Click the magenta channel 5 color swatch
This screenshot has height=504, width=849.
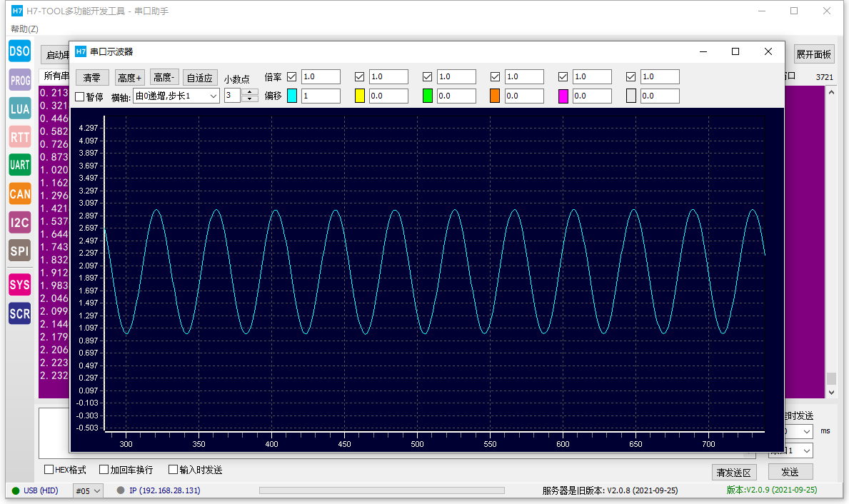(563, 96)
